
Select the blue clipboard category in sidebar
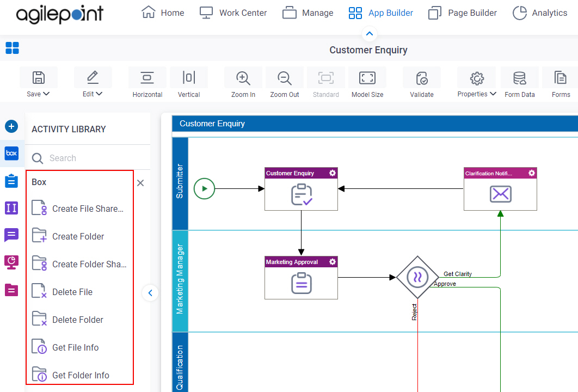click(11, 181)
